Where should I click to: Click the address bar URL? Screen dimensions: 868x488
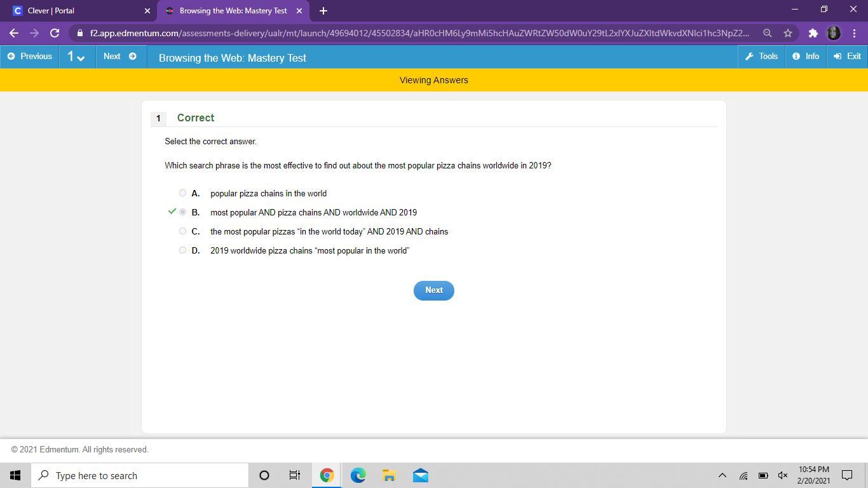pos(420,33)
